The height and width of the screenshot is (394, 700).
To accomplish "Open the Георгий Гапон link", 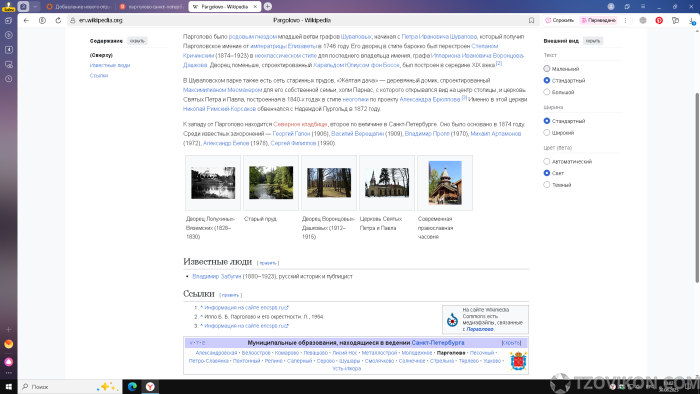I will pyautogui.click(x=291, y=133).
